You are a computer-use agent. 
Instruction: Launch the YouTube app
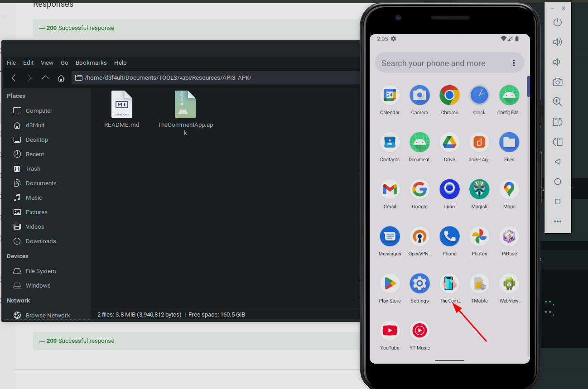pos(390,331)
